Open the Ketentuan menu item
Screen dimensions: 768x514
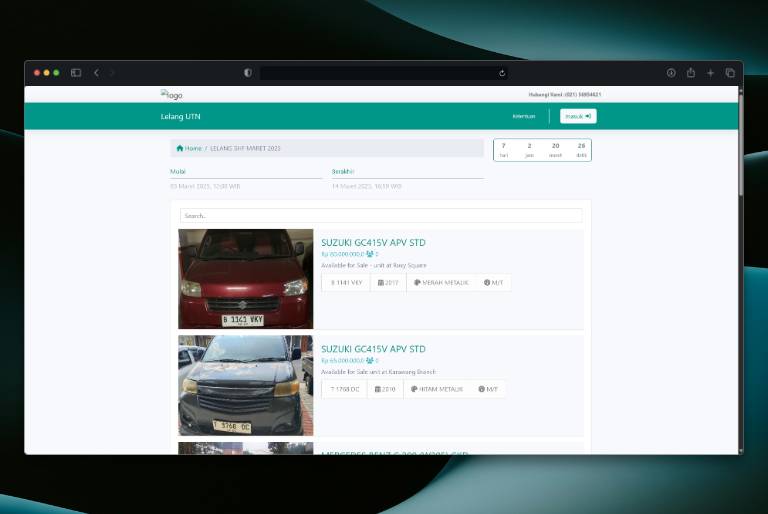coord(524,117)
